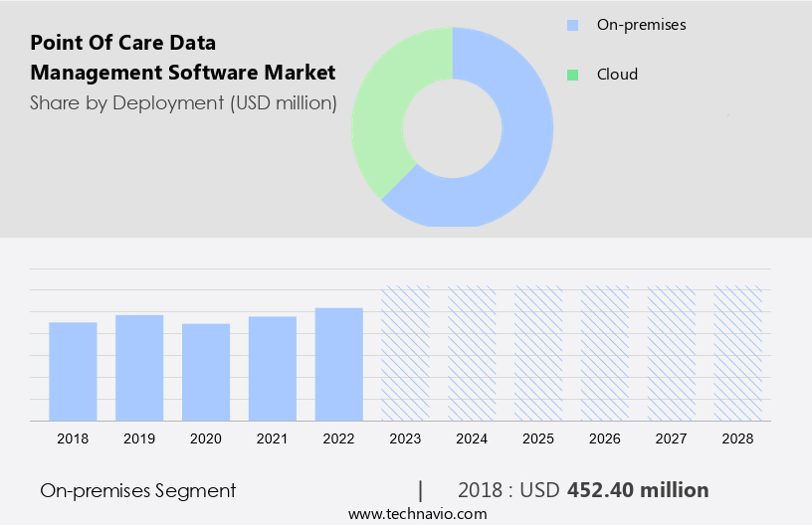Viewport: 812px width, 525px height.
Task: Click the 2019 axis label
Action: coord(139,438)
